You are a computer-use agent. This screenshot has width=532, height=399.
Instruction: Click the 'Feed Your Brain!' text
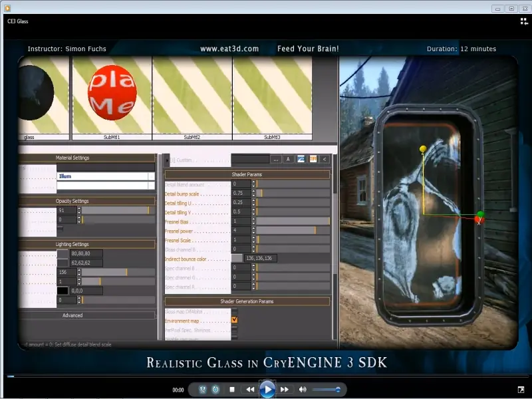308,49
